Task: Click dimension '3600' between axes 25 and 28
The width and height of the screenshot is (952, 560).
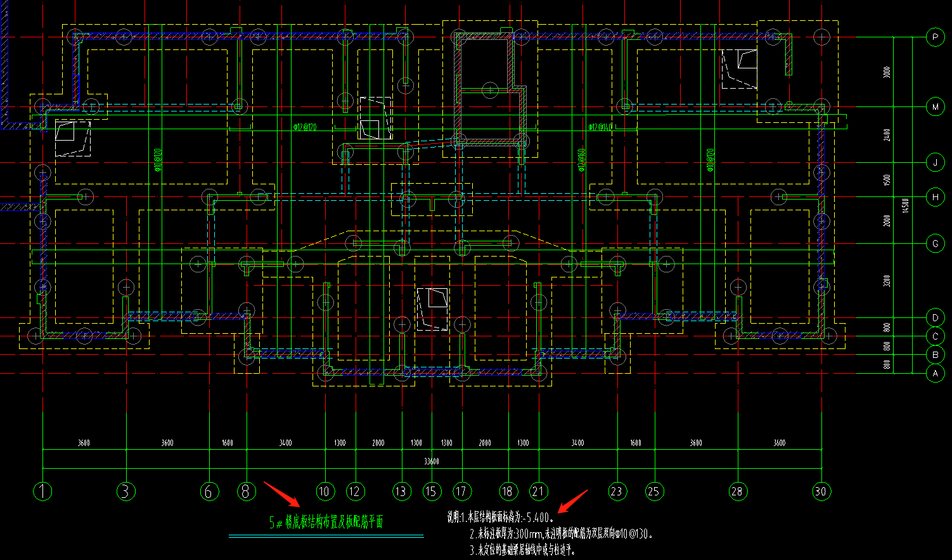Action: [696, 443]
